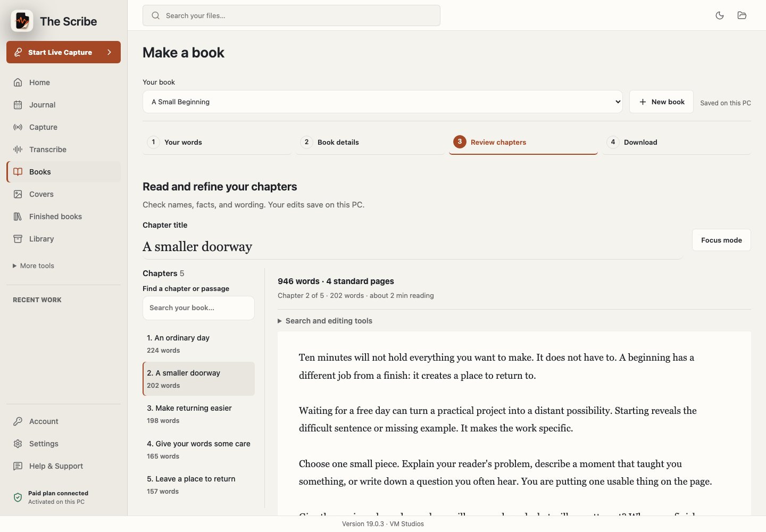This screenshot has width=766, height=532.
Task: Select chapter 3. Make returning easier
Action: (x=198, y=414)
